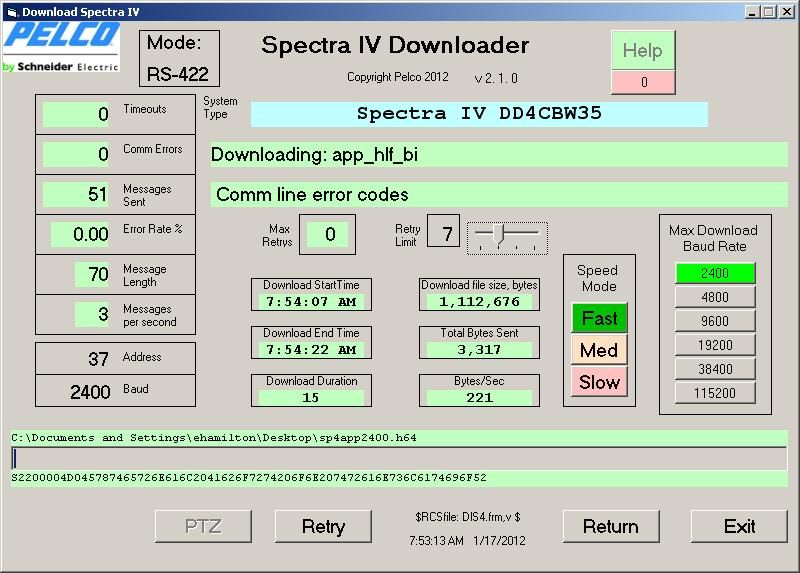Choose the 115200 max baud rate
Viewport: 800px width, 573px height.
715,393
